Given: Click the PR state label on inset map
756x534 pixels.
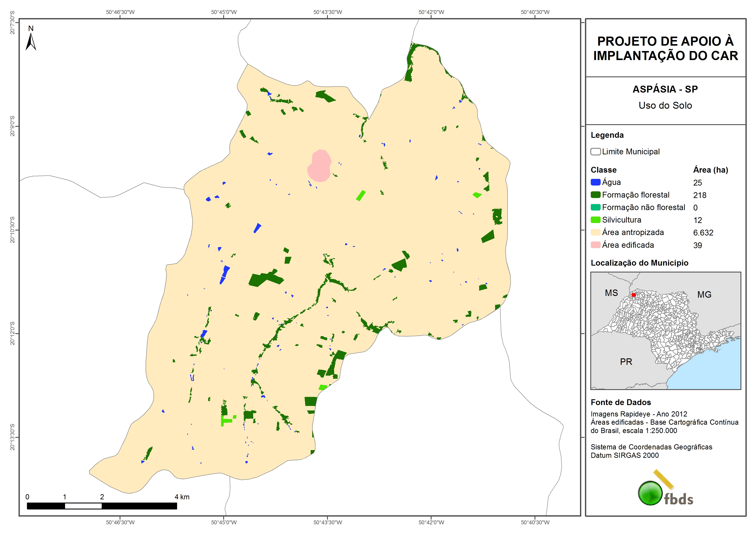Looking at the screenshot, I should click(626, 362).
